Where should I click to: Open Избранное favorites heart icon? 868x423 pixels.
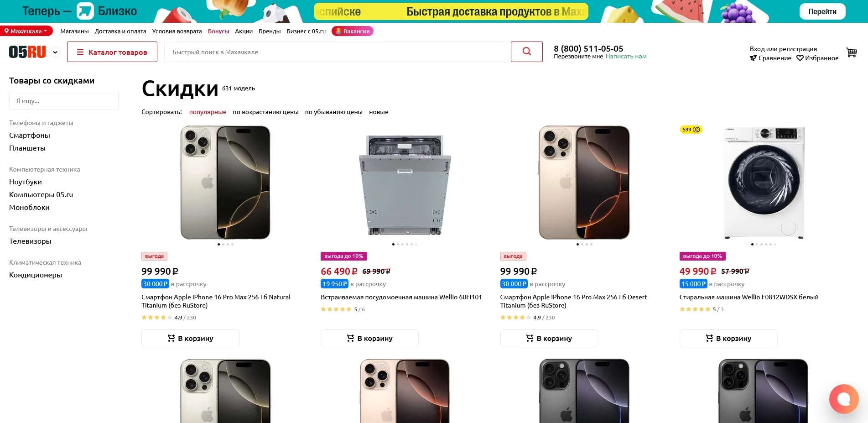800,58
